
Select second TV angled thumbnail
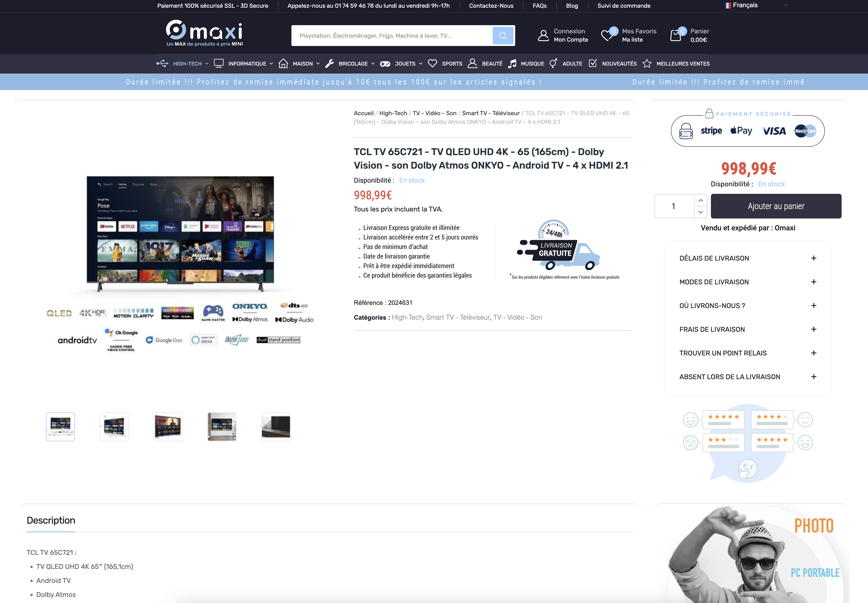coord(114,427)
